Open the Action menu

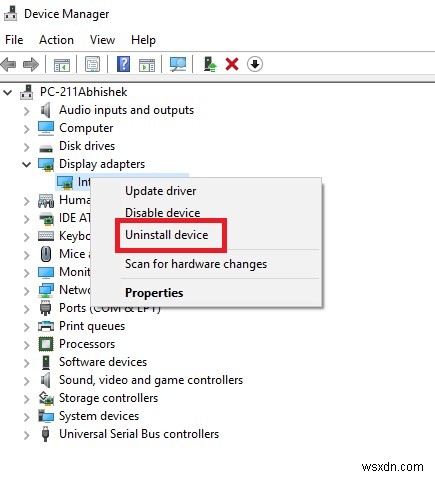point(56,40)
